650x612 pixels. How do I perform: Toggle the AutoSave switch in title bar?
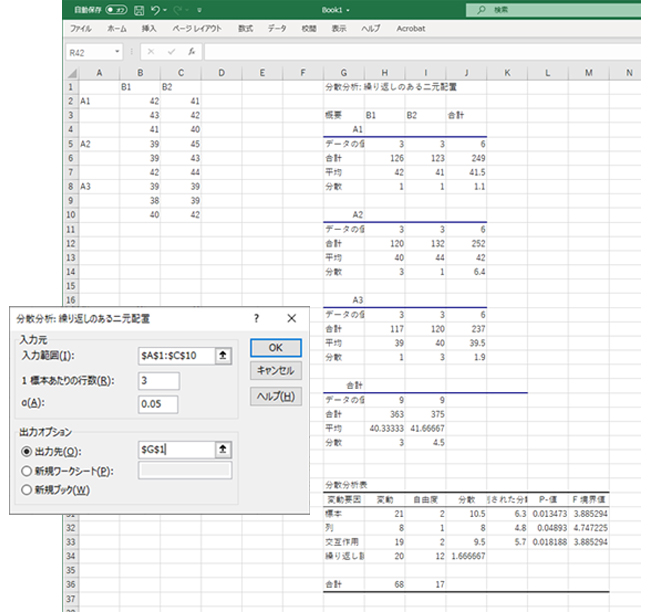116,10
